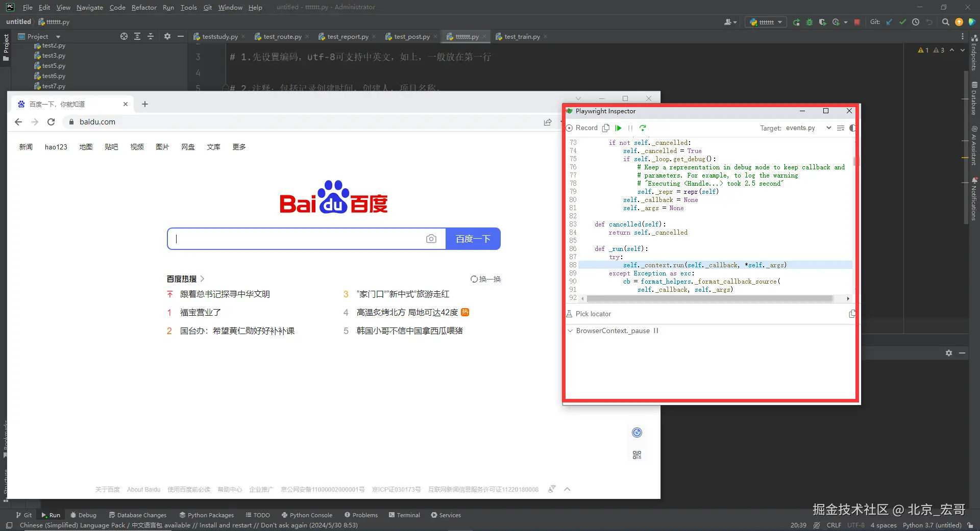Switch to the test_route.py editor tab

(282, 37)
